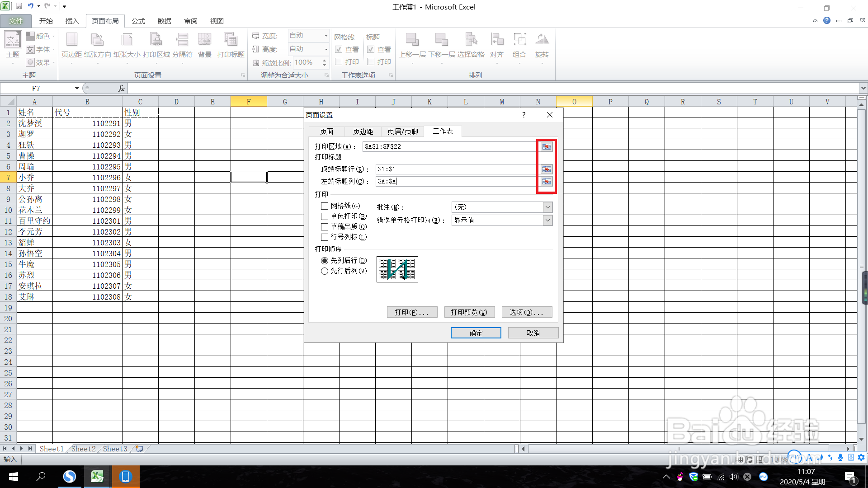Screen dimensions: 868x488
Task: Select the 先行后列 radio button
Action: (x=324, y=271)
